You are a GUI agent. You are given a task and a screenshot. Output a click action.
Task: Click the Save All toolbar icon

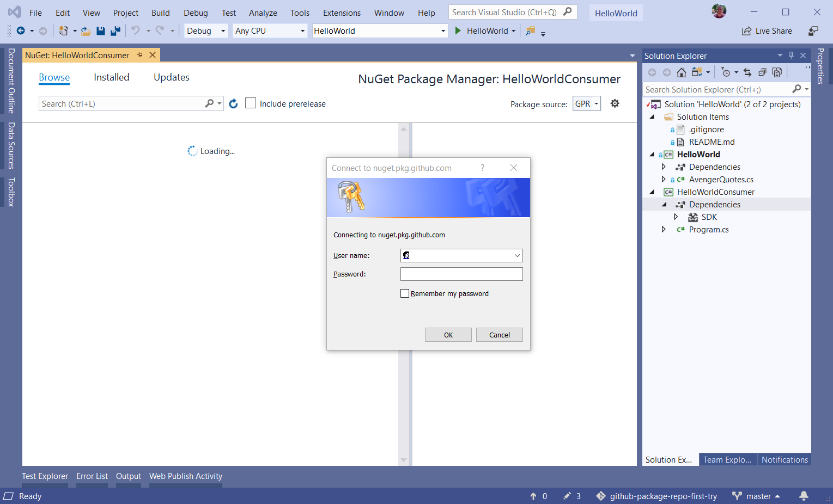[x=115, y=31]
